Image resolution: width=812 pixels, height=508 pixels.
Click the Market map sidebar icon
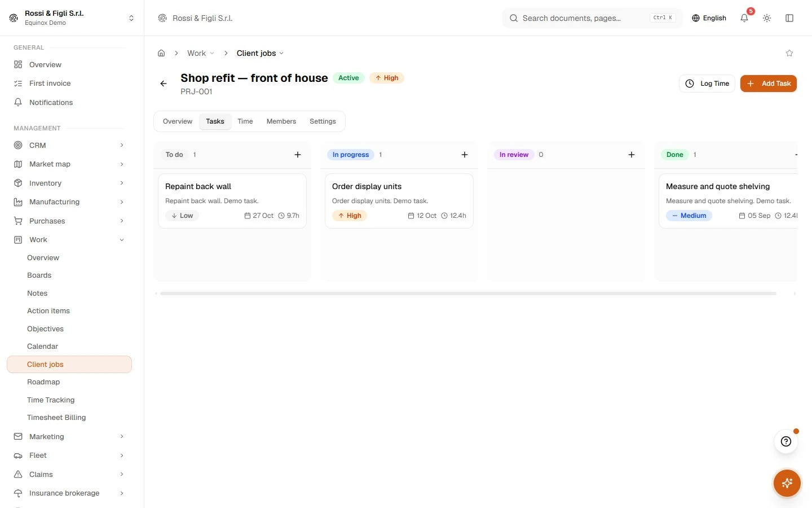(18, 164)
